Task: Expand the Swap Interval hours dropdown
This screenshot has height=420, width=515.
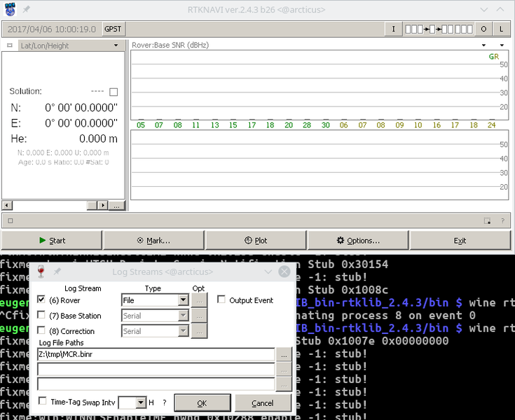Action: [141, 403]
